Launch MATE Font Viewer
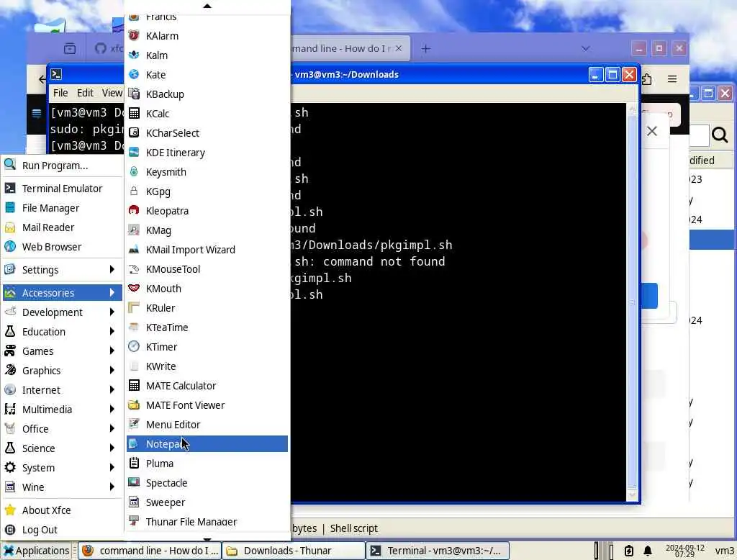This screenshot has height=560, width=737. (x=207, y=405)
